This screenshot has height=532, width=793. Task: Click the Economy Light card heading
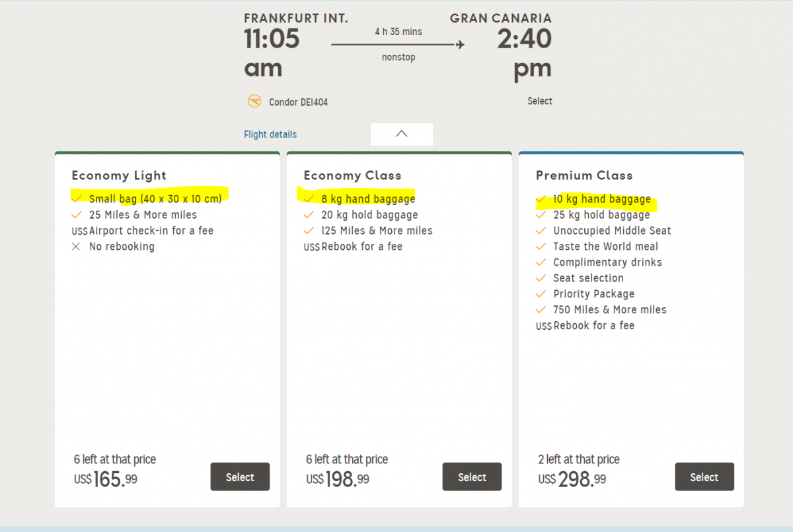[119, 175]
